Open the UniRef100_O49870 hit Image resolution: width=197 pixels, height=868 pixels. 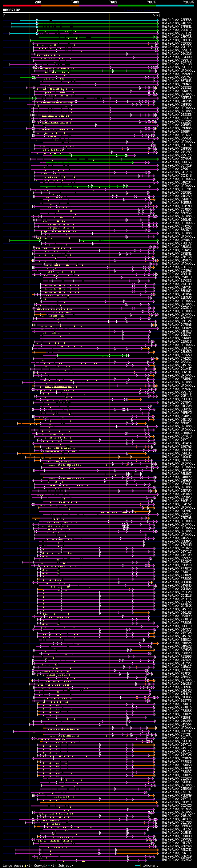[x=176, y=260]
